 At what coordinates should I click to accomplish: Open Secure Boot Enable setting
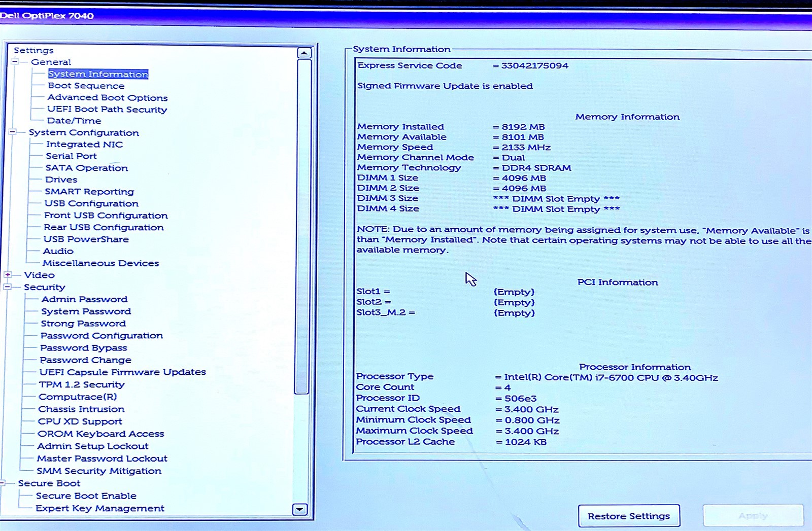pos(86,496)
